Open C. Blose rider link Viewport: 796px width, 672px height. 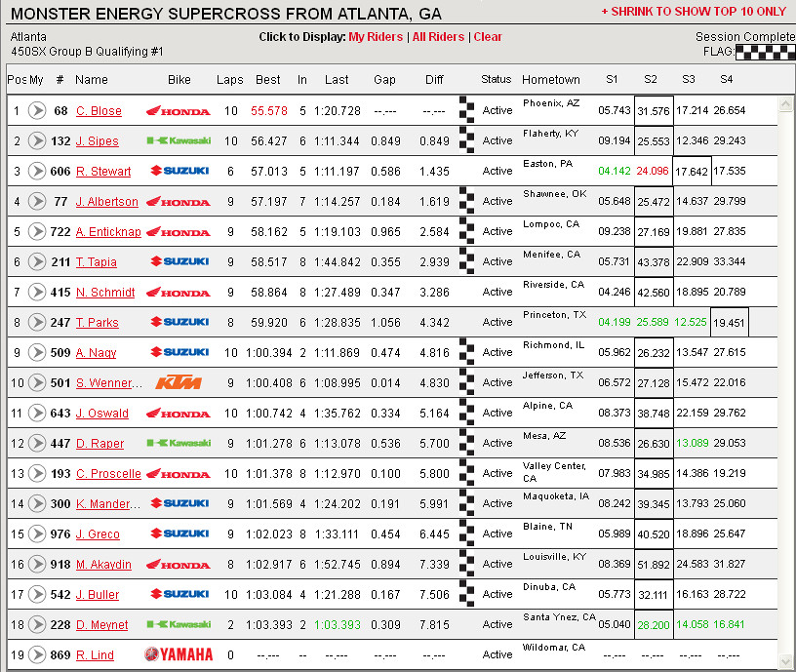coord(99,110)
